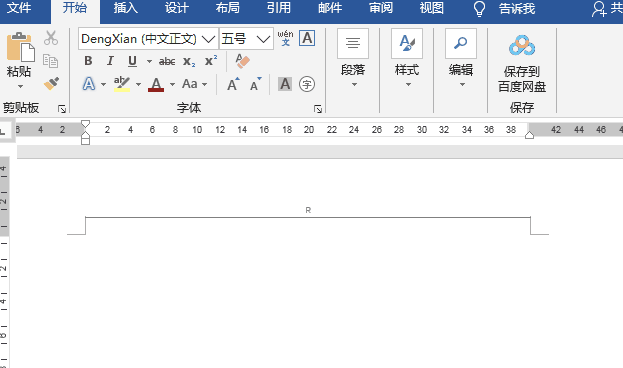Toggle Bold formatting
Viewport: 623px width, 368px height.
pos(88,61)
